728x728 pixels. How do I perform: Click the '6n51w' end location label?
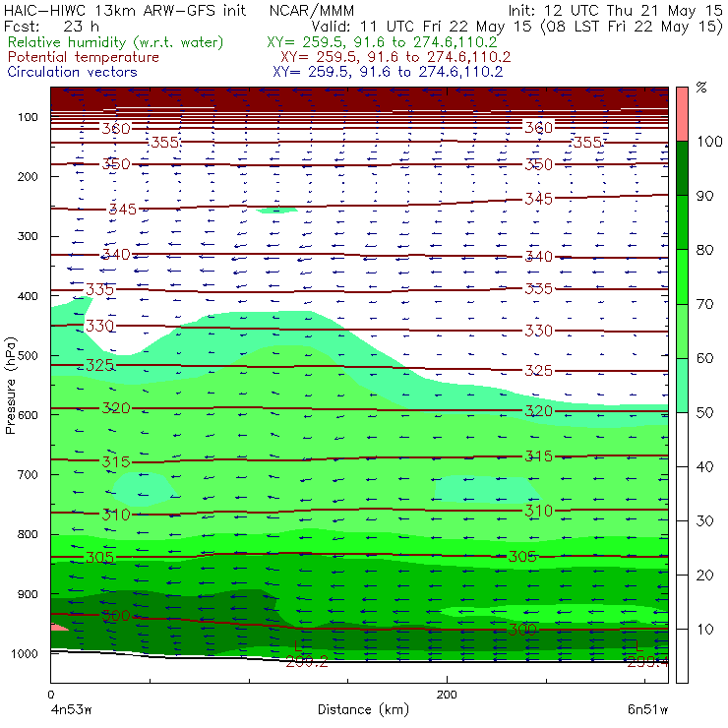(x=647, y=709)
